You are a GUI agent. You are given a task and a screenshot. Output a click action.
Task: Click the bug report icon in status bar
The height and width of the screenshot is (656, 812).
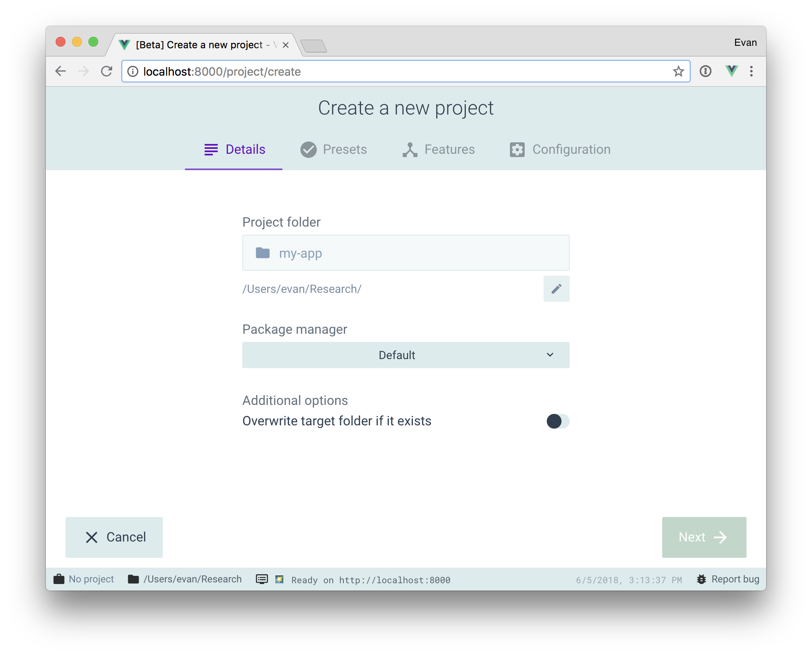702,578
